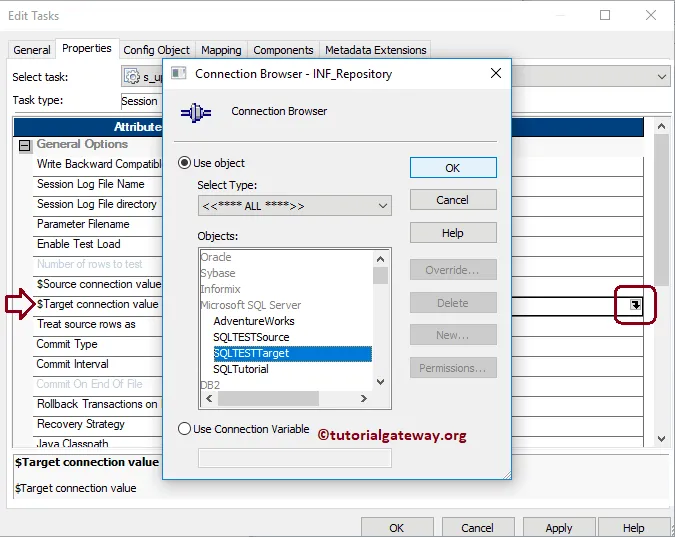Image resolution: width=675 pixels, height=537 pixels.
Task: Click the session task icon in Select task
Action: [130, 76]
